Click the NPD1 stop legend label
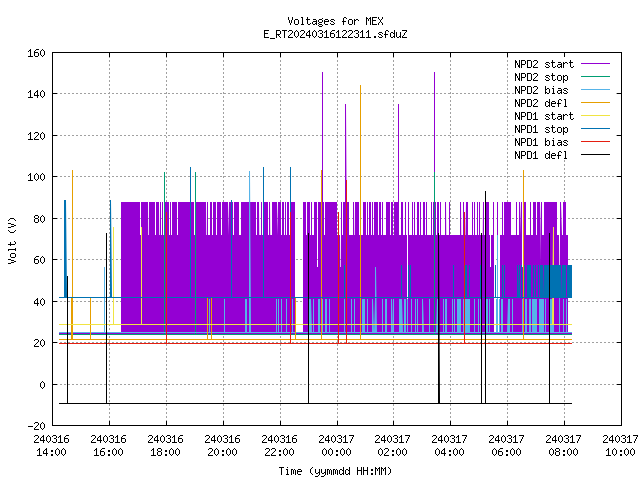This screenshot has width=640, height=480. click(541, 129)
